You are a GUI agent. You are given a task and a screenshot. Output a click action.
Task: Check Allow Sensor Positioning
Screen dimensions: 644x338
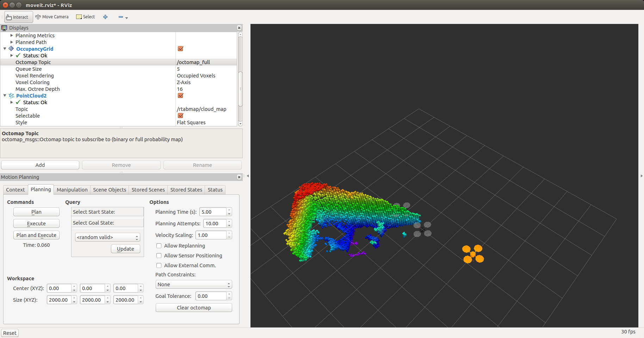[159, 256]
